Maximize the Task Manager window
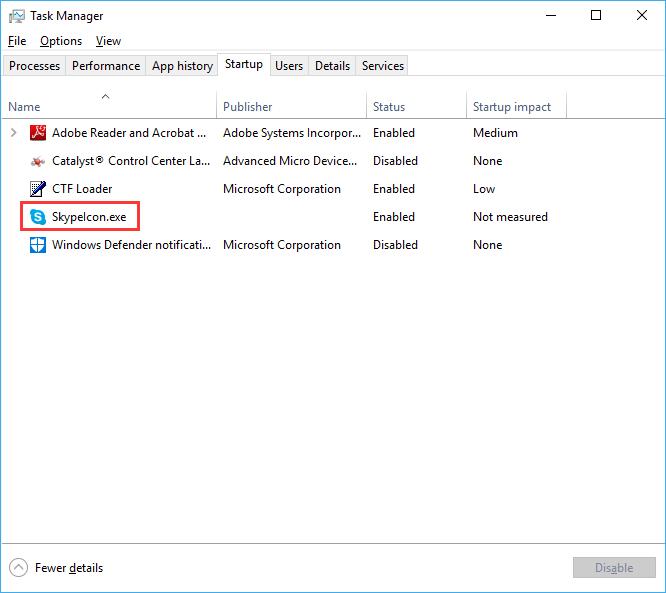This screenshot has width=666, height=593. coord(596,16)
